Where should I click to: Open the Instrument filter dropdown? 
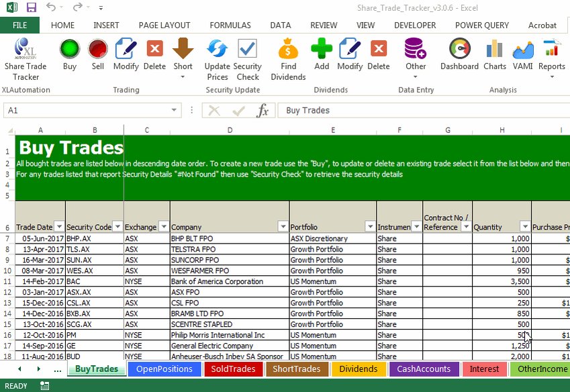[417, 226]
